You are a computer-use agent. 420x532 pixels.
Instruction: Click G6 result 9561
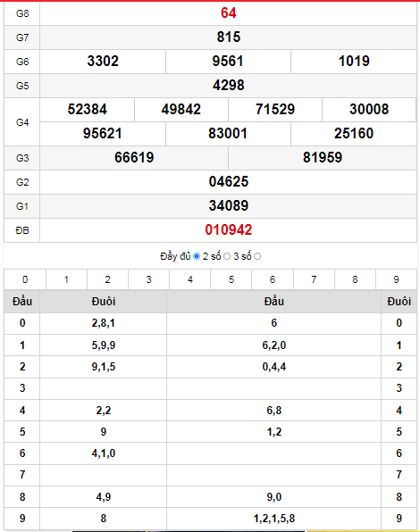(x=228, y=62)
